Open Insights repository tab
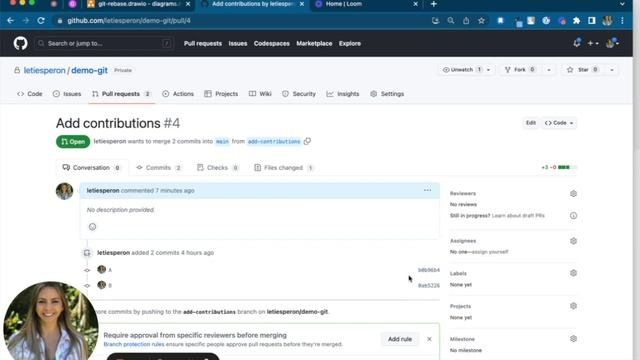The image size is (640, 360). pyautogui.click(x=343, y=94)
